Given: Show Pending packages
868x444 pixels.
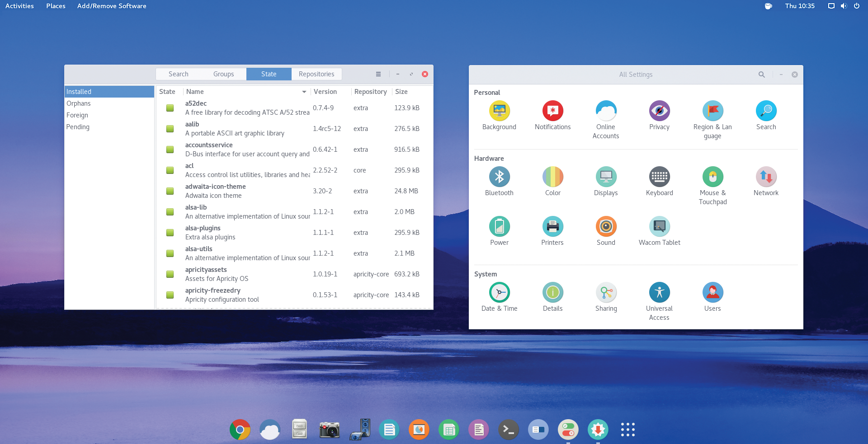Looking at the screenshot, I should point(78,127).
